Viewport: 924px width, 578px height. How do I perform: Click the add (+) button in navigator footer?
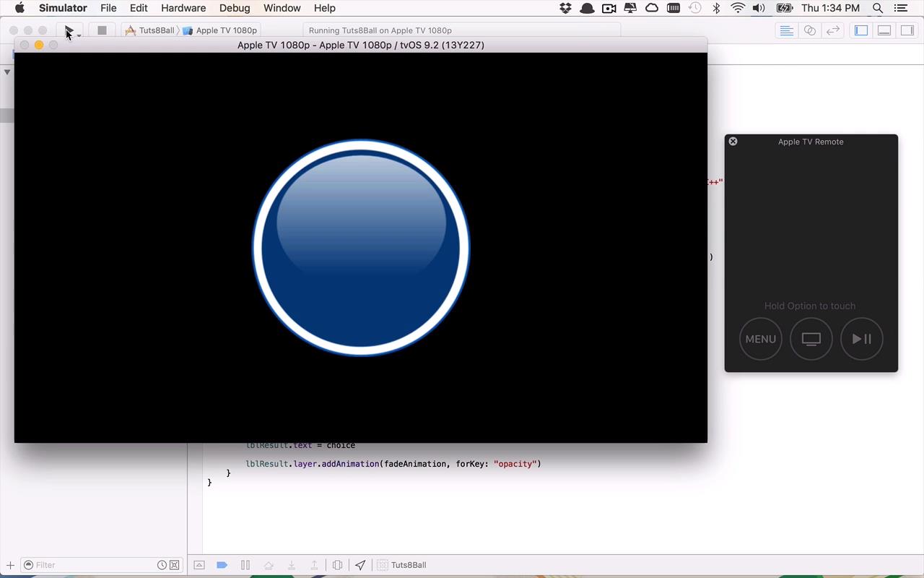pyautogui.click(x=10, y=565)
